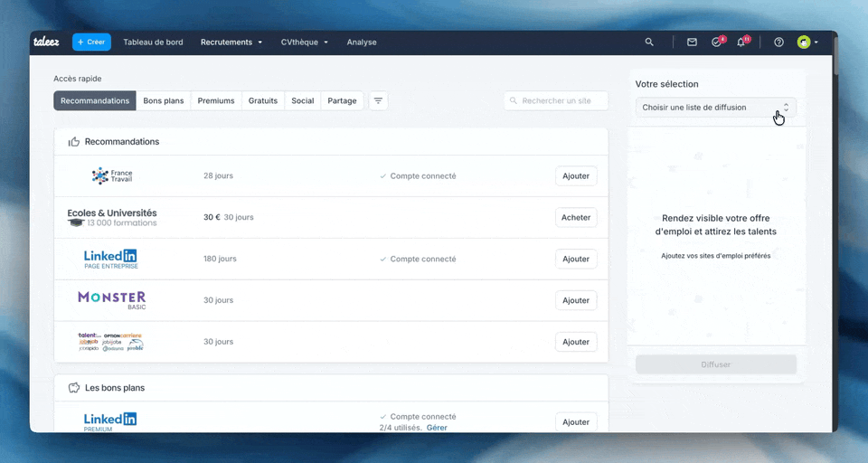
Task: Open the Analyse menu item
Action: [x=362, y=43]
